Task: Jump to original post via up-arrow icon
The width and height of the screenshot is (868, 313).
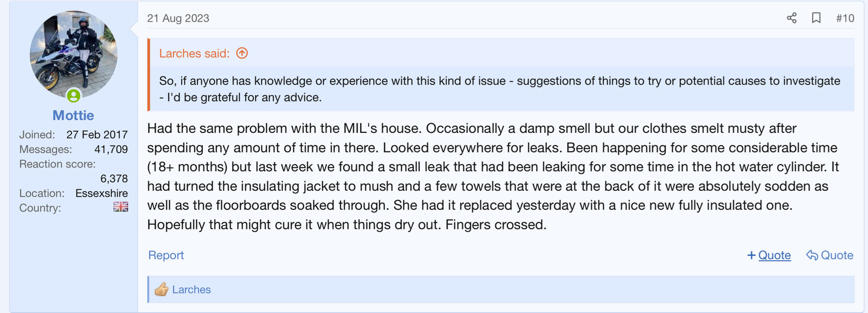Action: [242, 53]
